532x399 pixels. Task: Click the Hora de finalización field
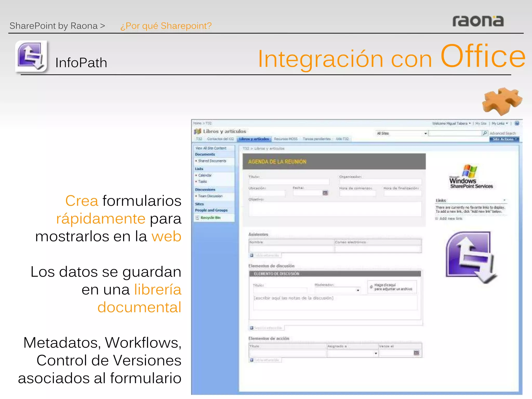[403, 193]
